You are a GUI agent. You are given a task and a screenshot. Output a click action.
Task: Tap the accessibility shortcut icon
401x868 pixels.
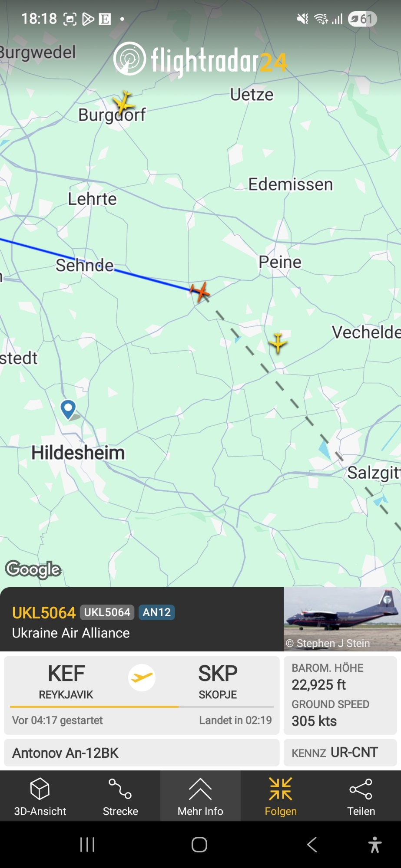click(x=374, y=845)
